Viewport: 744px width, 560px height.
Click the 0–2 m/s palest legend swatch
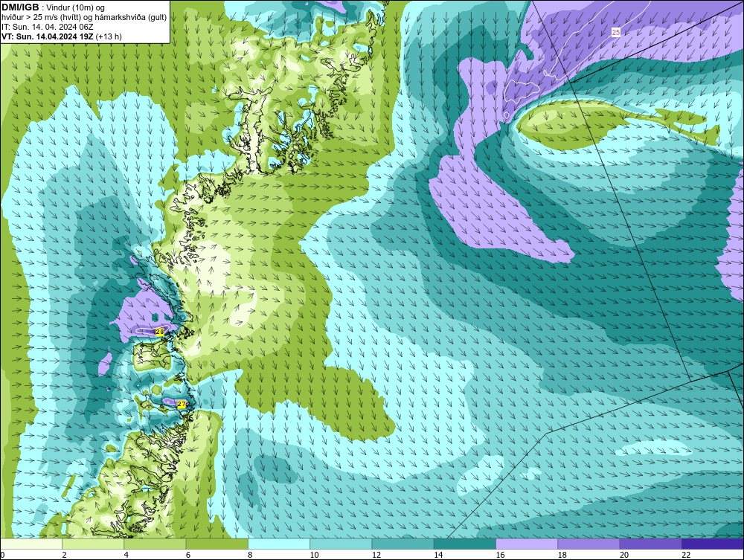(31, 544)
